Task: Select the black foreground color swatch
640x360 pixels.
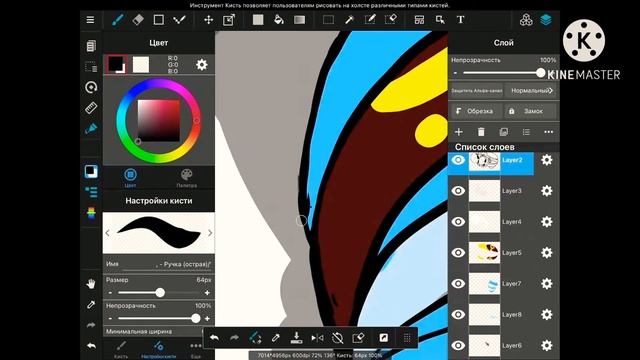Action: pos(116,64)
